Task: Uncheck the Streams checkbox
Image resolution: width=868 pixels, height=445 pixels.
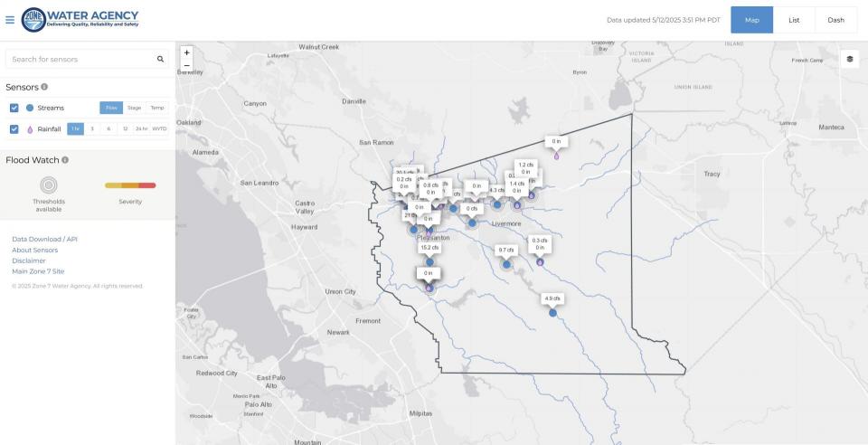Action: pos(14,108)
